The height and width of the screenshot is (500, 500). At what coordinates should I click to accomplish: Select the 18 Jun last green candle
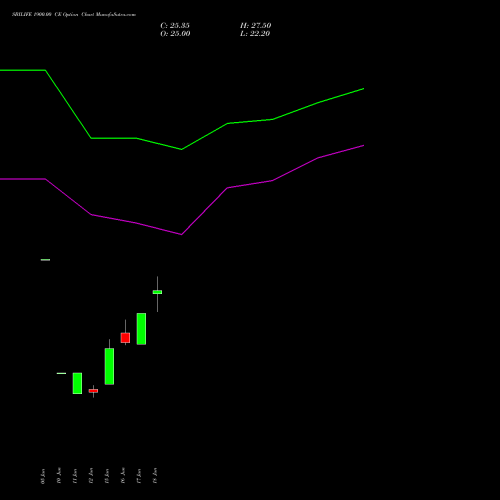click(157, 292)
